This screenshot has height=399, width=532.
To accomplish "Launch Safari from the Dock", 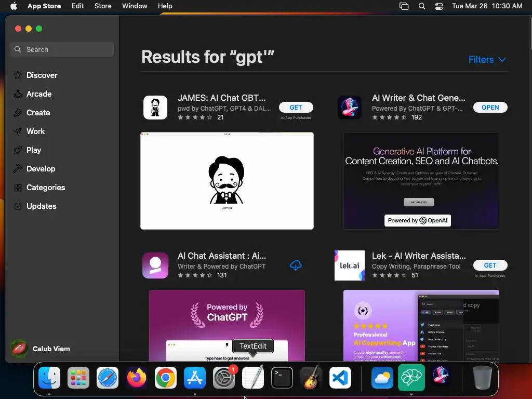I will tap(108, 377).
